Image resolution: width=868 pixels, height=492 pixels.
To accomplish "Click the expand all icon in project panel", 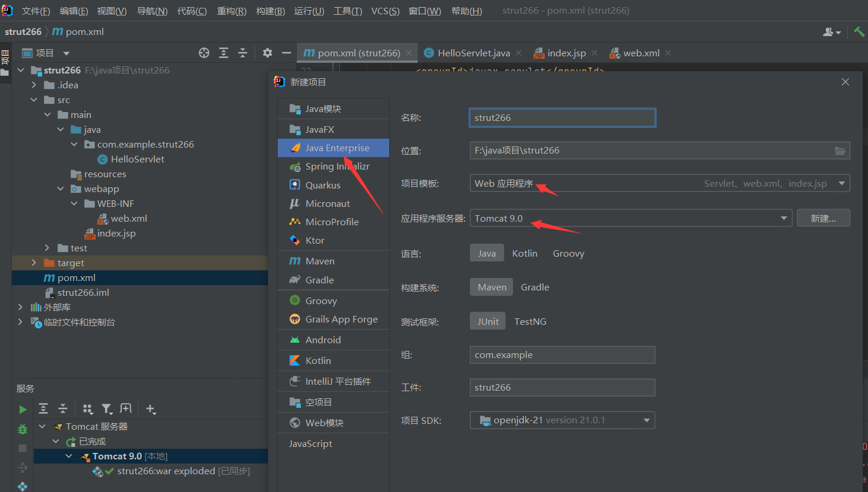I will [224, 53].
